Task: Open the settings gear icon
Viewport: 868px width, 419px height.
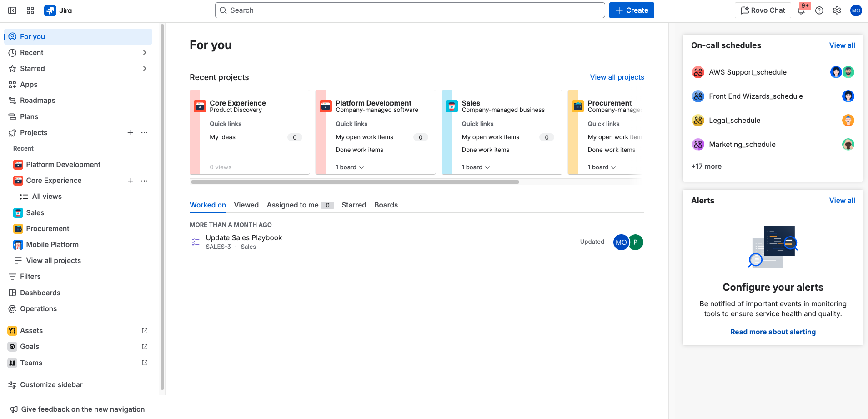Action: click(x=837, y=10)
